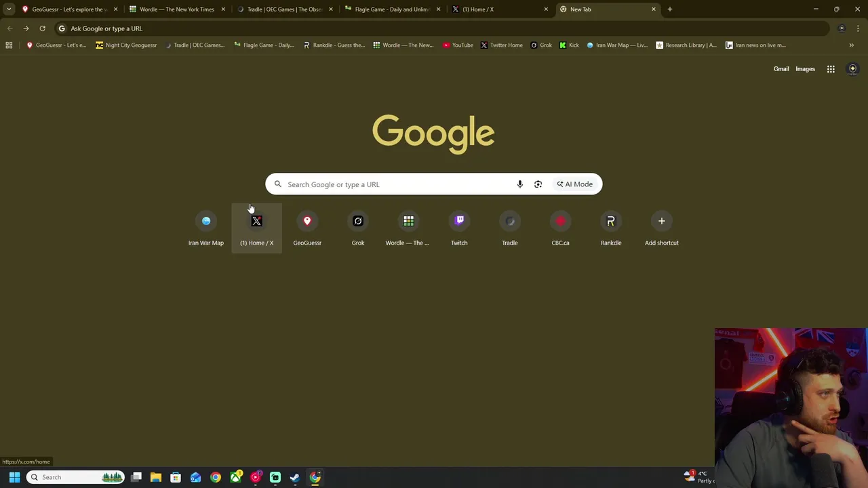Open the Rankdle shortcut tile

coord(611,228)
